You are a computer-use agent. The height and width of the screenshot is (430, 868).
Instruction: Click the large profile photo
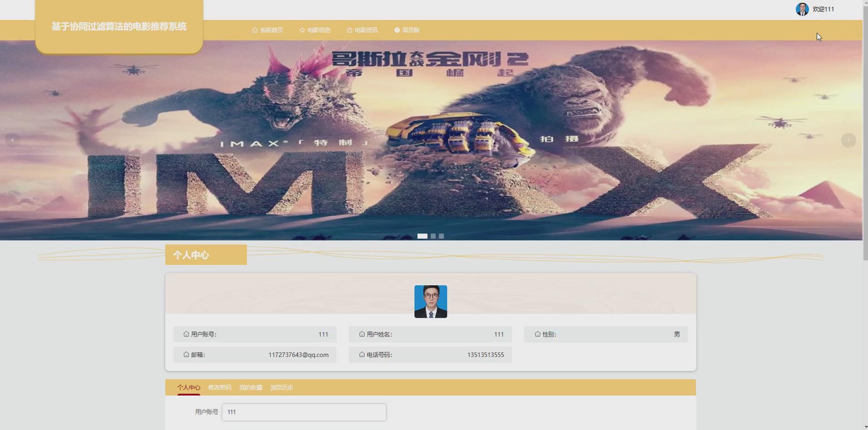(431, 302)
